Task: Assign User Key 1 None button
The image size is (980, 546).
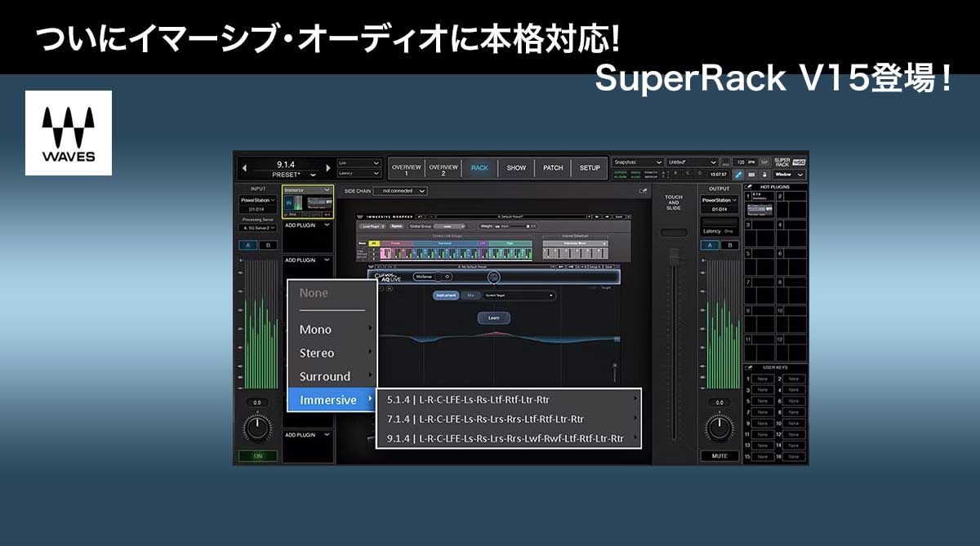Action: [x=761, y=379]
